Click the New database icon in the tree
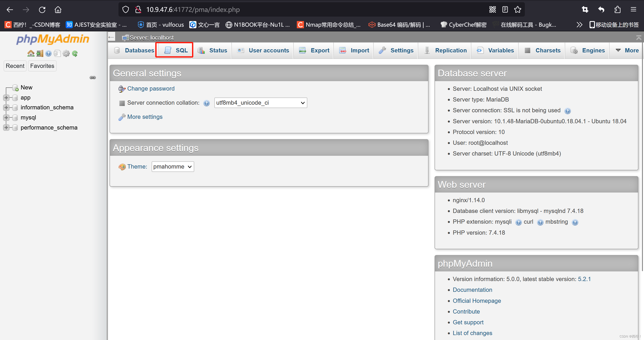The width and height of the screenshot is (644, 340). point(15,87)
